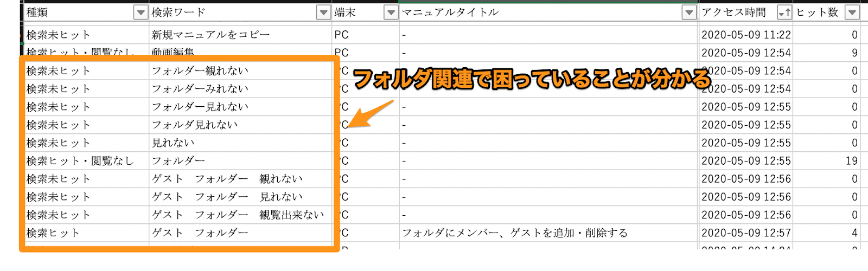Open the 種類 column filter dropdown
Image resolution: width=868 pixels, height=271 pixels.
pos(141,12)
